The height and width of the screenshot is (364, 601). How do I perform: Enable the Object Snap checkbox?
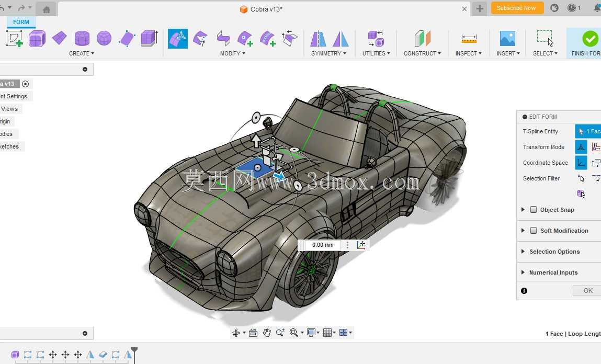534,210
